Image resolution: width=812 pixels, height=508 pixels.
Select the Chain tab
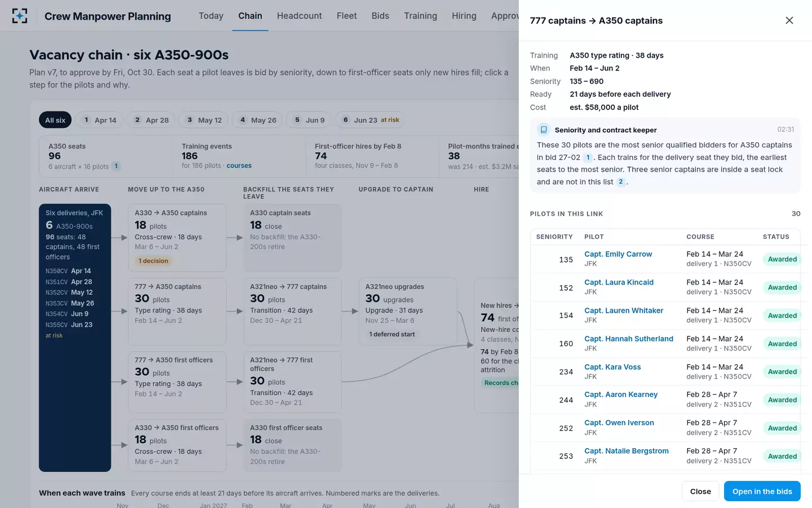[x=250, y=16]
